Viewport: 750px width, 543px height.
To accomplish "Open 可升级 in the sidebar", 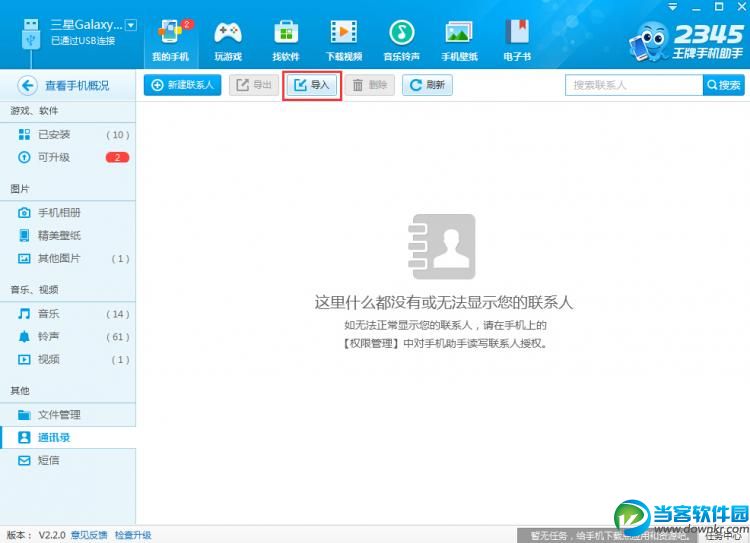I will pos(68,157).
